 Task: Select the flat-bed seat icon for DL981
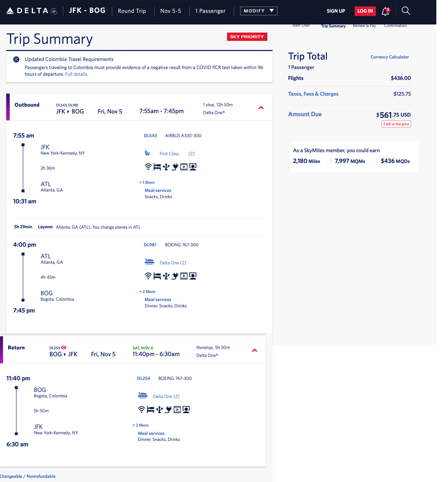point(157,276)
